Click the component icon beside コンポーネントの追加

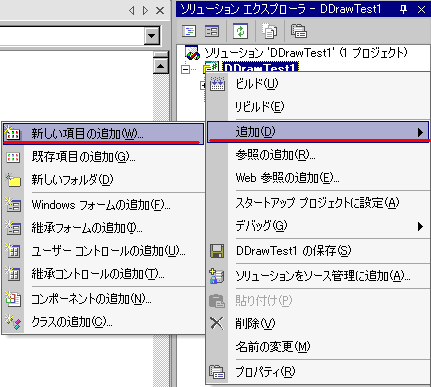[x=13, y=299]
